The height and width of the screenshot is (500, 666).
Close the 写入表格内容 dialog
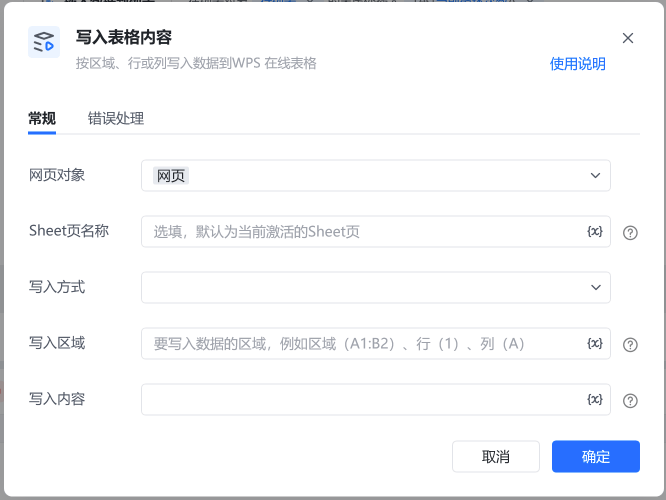[x=628, y=38]
